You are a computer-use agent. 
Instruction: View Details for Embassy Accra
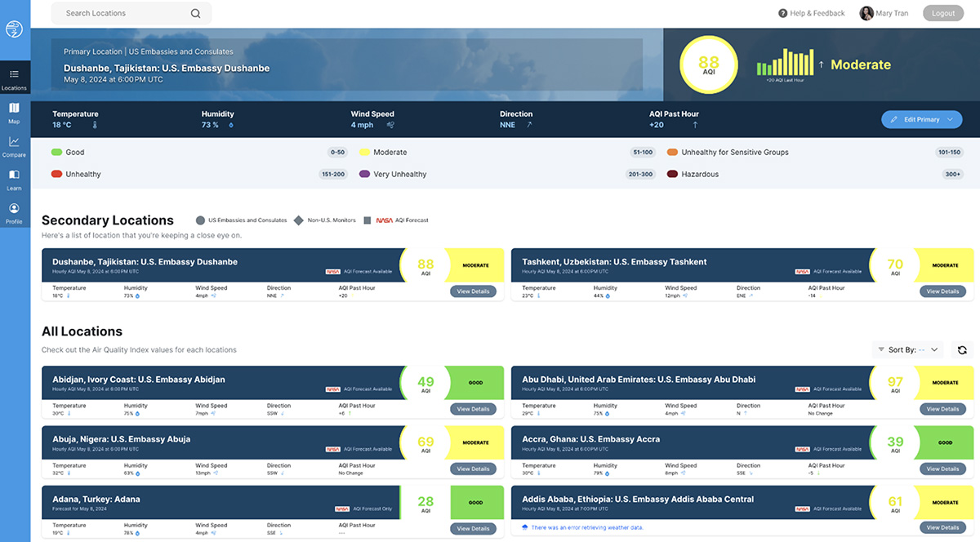click(942, 469)
